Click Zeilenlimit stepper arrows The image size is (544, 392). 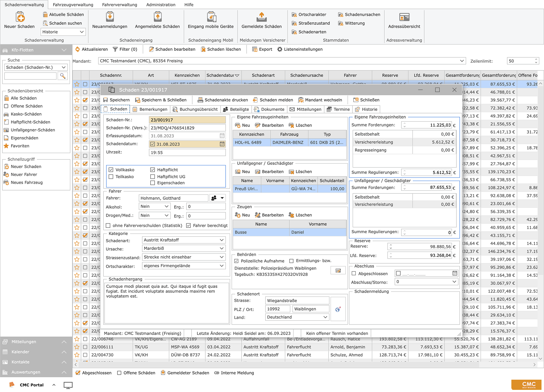click(536, 61)
